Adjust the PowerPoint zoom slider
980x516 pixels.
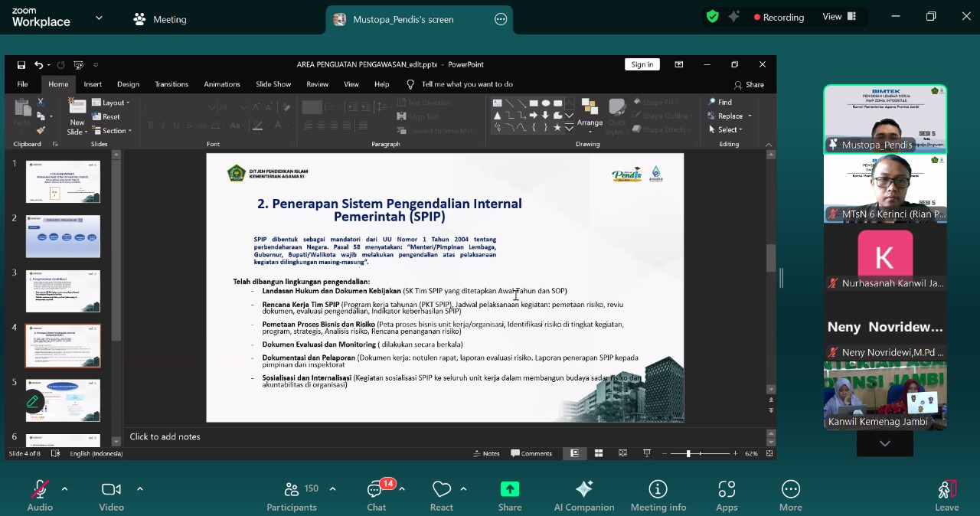(x=688, y=454)
